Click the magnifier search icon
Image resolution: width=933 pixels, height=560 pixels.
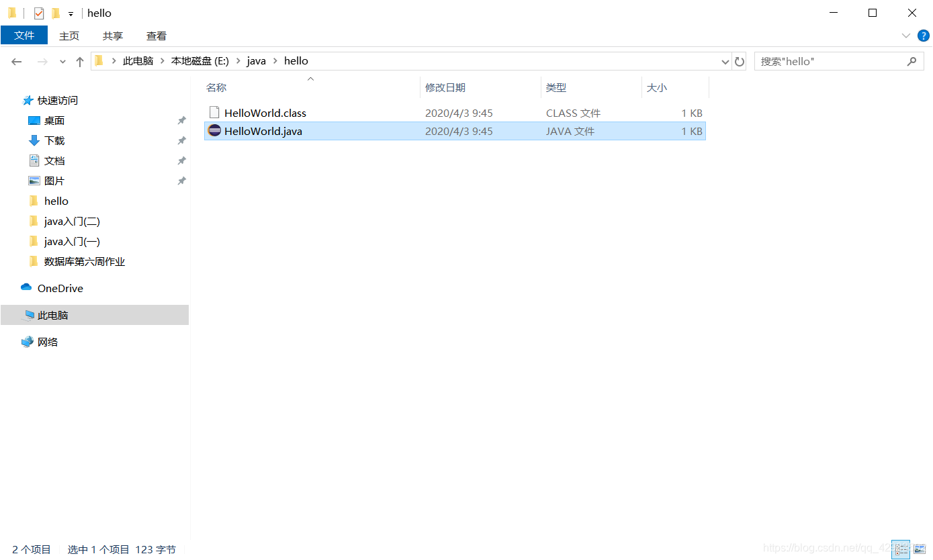912,61
